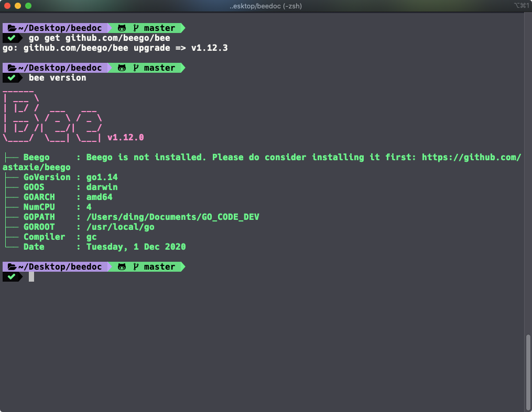
Task: Click the 'GOPATH' label
Action: tap(39, 217)
